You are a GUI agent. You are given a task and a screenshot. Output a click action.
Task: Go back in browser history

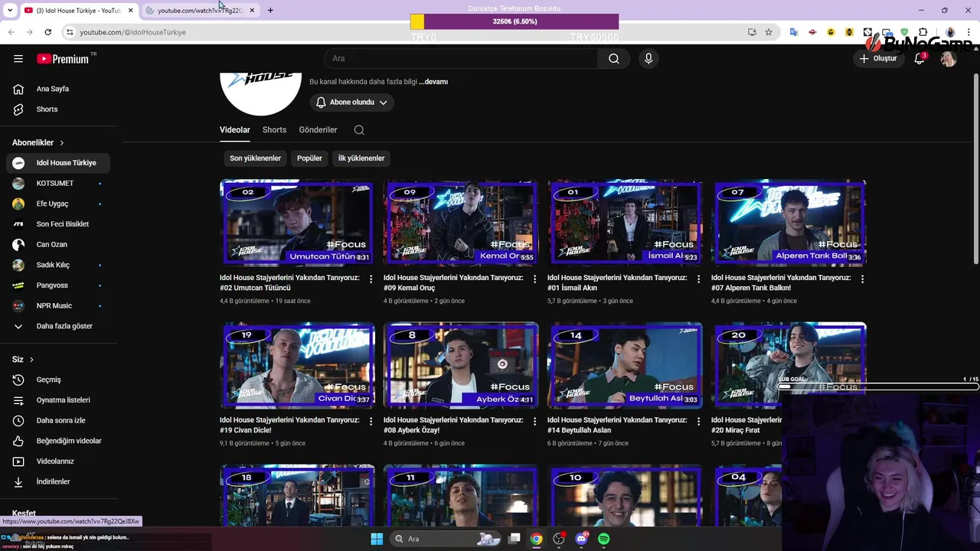[x=11, y=32]
